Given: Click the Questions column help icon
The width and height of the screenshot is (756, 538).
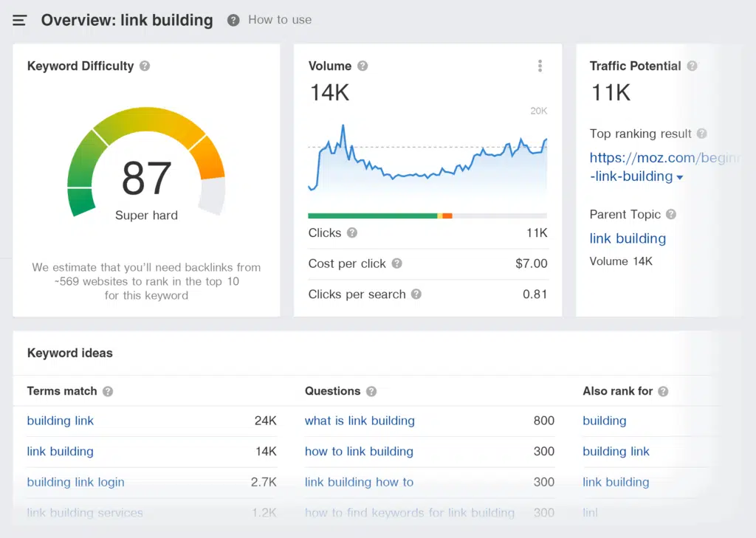Looking at the screenshot, I should (x=371, y=391).
